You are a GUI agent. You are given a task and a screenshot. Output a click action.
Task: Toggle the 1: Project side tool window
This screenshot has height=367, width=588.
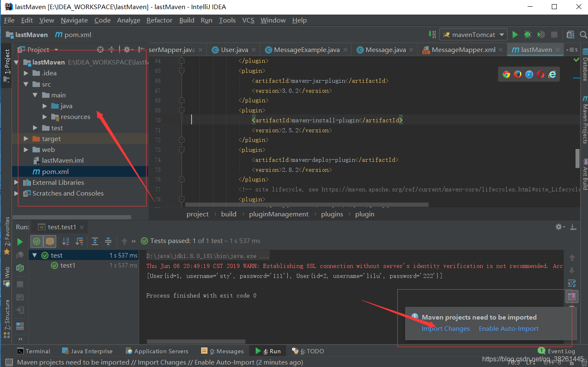coord(7,65)
